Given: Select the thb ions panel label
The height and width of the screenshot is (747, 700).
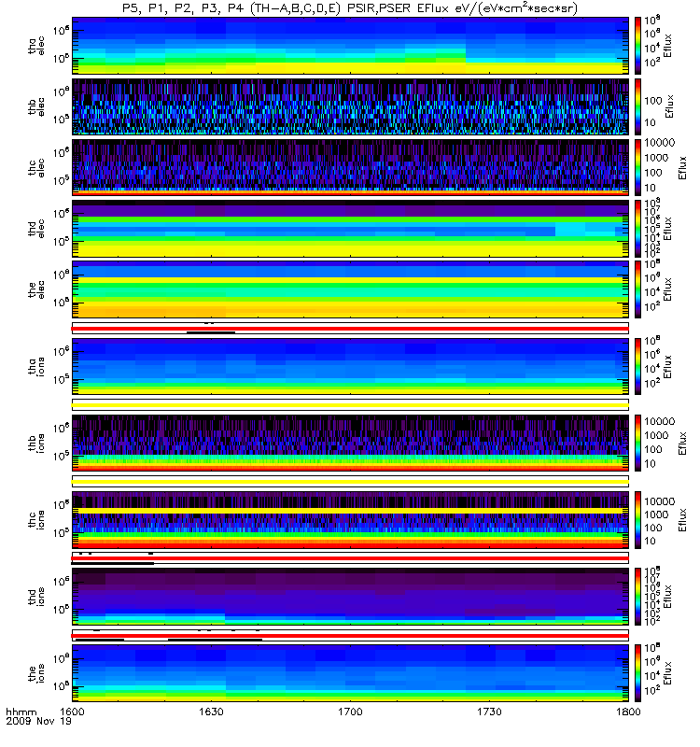Looking at the screenshot, I should pos(36,443).
